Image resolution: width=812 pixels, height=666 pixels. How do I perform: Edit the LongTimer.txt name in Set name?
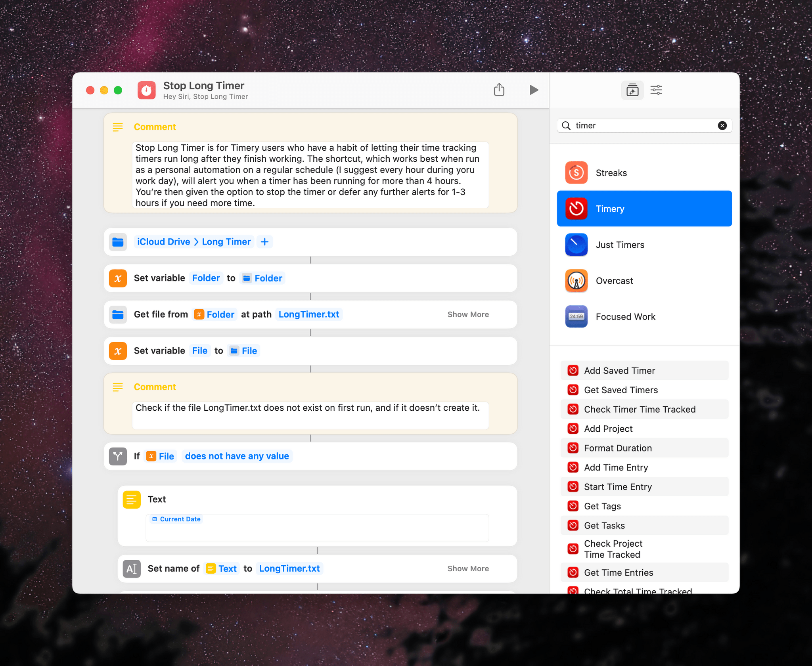click(x=289, y=568)
